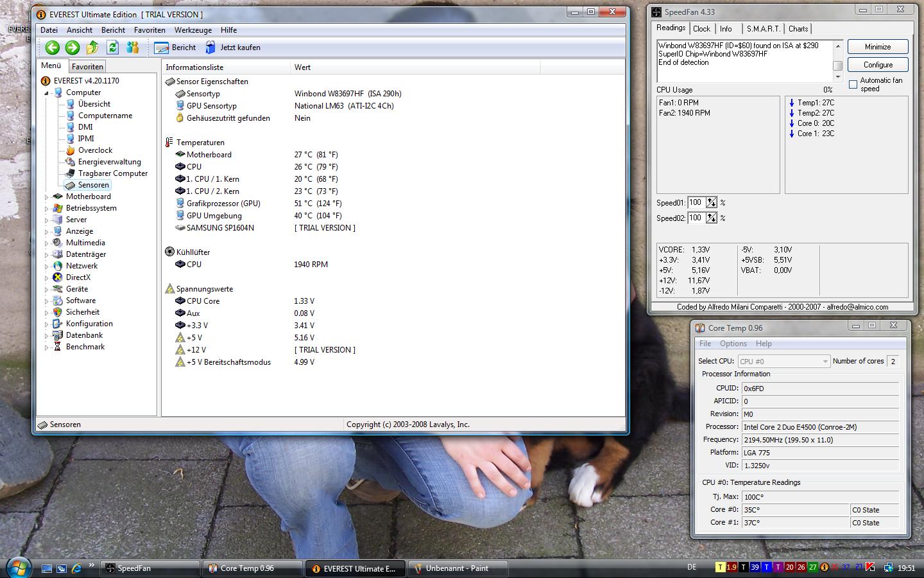Expand the Server tree node

coord(47,220)
